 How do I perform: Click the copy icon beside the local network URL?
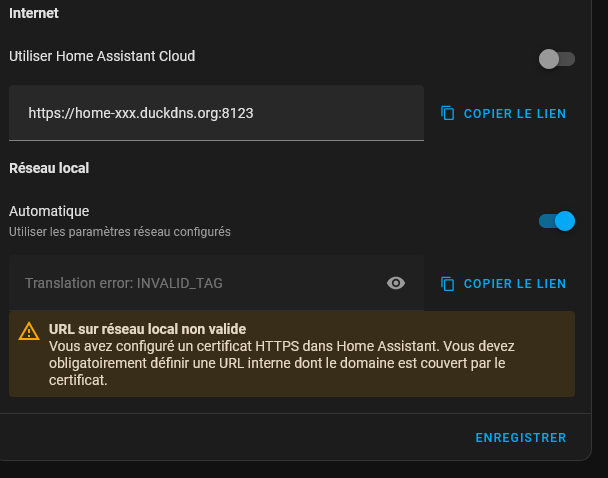pos(448,283)
